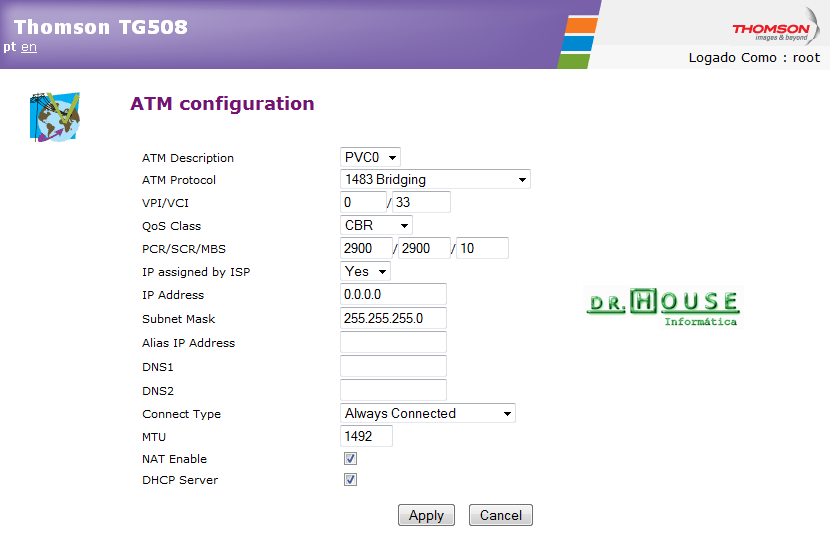This screenshot has height=542, width=830.
Task: Click the Thomson logo in header
Action: (x=775, y=27)
